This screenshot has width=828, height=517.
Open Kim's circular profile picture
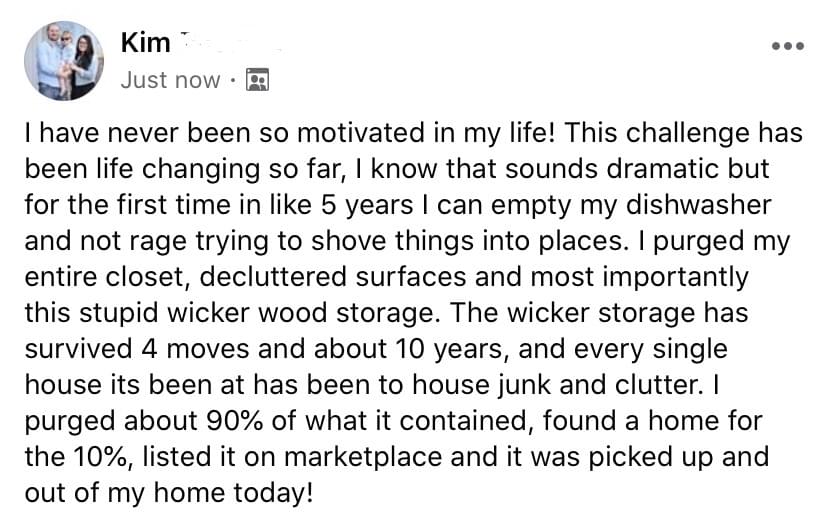coord(64,61)
